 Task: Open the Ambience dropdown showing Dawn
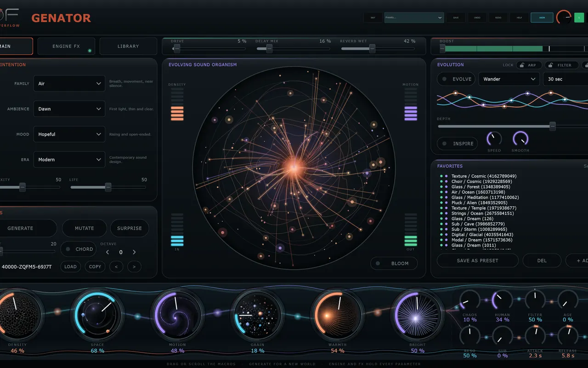coord(69,109)
